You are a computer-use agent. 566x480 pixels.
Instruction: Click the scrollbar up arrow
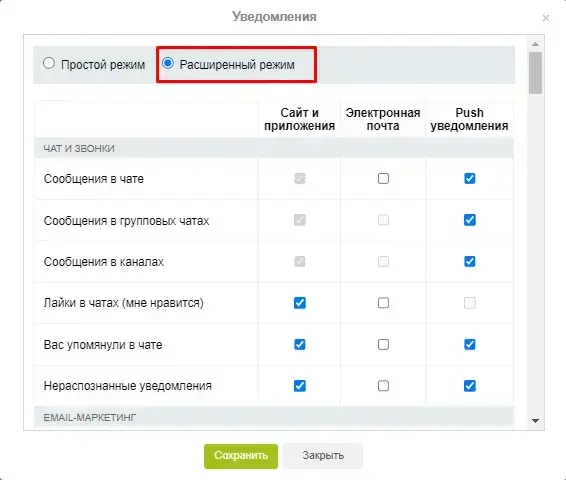535,44
